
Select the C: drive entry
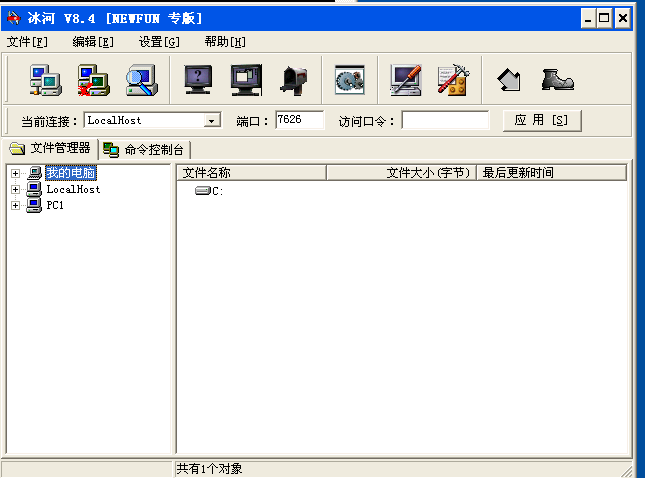pos(209,191)
